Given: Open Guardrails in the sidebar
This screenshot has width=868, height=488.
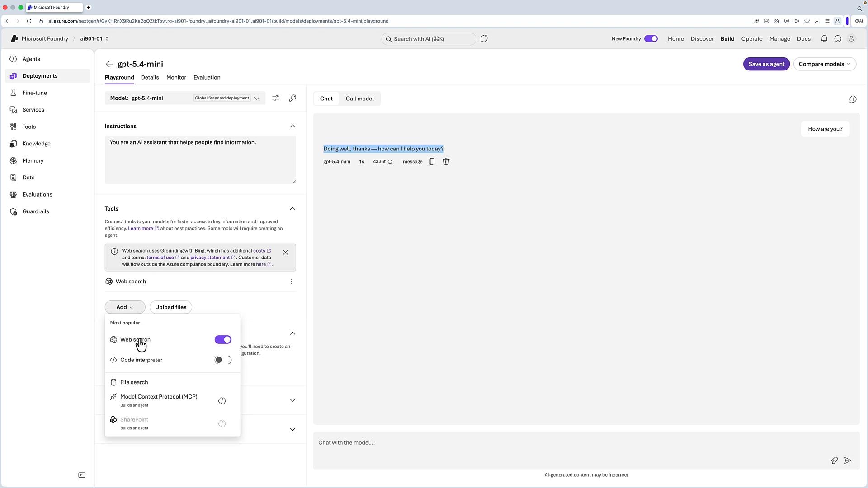Looking at the screenshot, I should (x=47, y=211).
